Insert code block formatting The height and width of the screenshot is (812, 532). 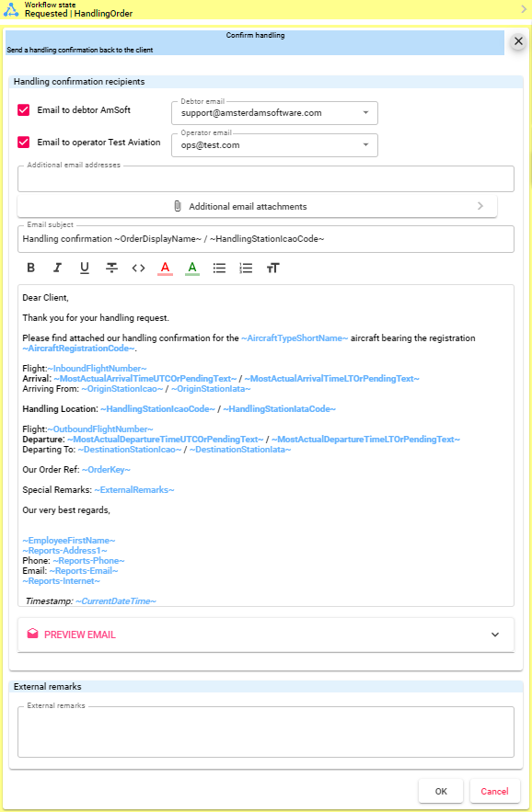coord(138,268)
